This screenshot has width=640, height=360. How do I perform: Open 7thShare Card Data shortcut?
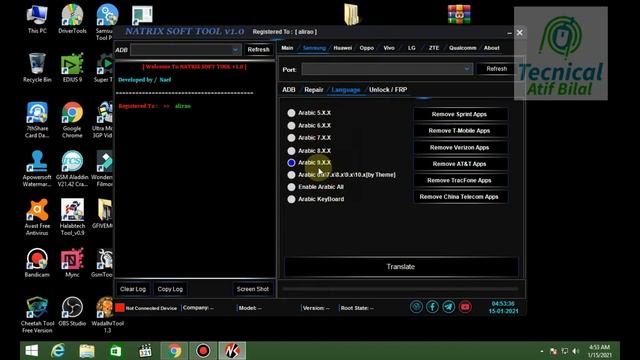point(37,120)
